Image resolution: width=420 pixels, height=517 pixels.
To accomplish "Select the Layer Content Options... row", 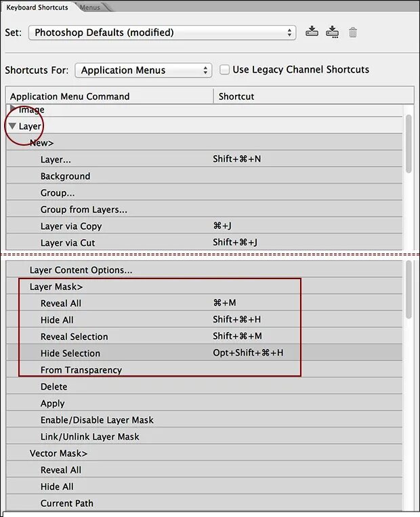I will click(x=204, y=270).
